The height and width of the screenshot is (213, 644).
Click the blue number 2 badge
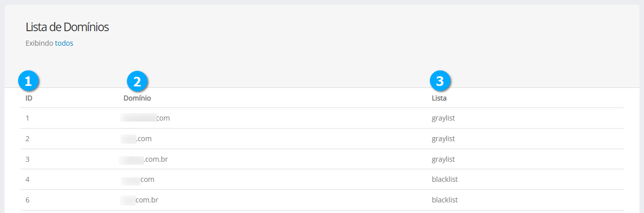click(x=137, y=80)
